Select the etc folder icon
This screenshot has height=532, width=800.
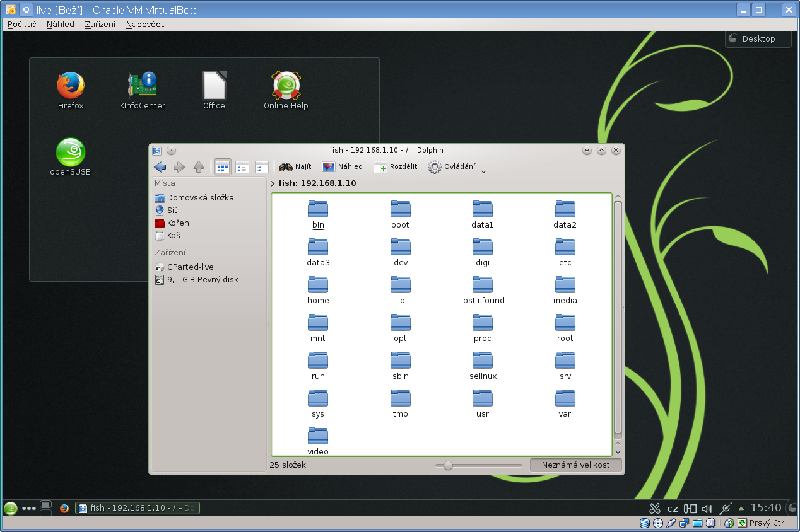click(565, 247)
